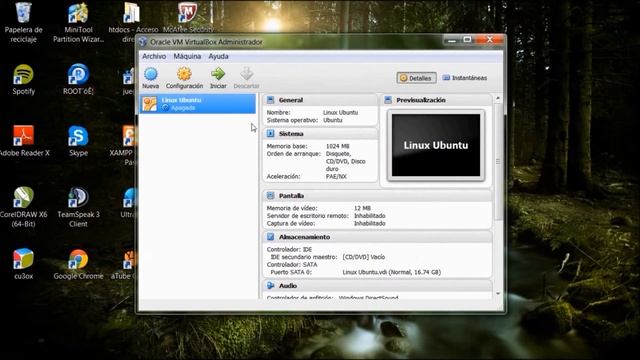Viewport: 640px width, 360px height.
Task: Click 'Sistema operativo' label
Action: coord(292,120)
